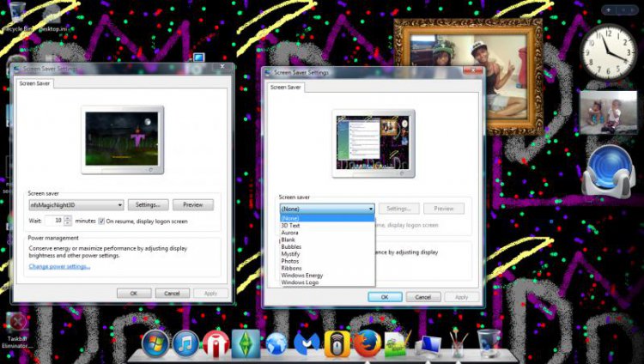
Task: Increase wait minutes with up arrow
Action: [x=68, y=218]
